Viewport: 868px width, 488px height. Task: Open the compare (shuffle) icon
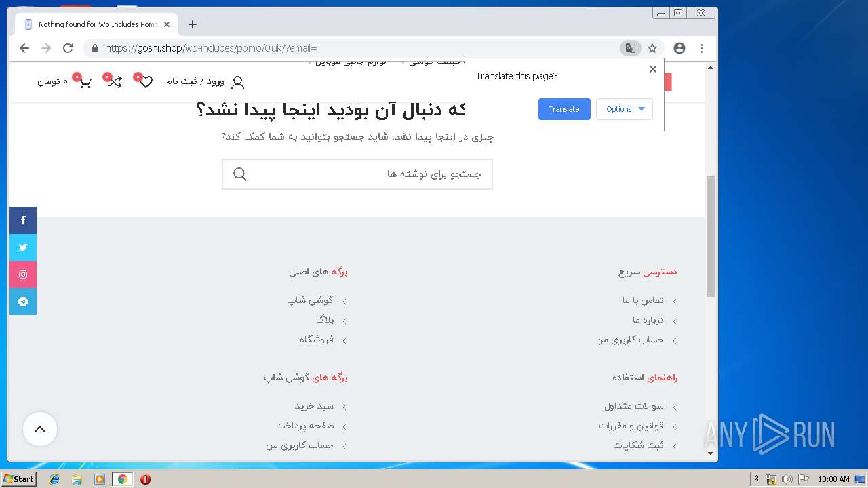click(x=115, y=82)
